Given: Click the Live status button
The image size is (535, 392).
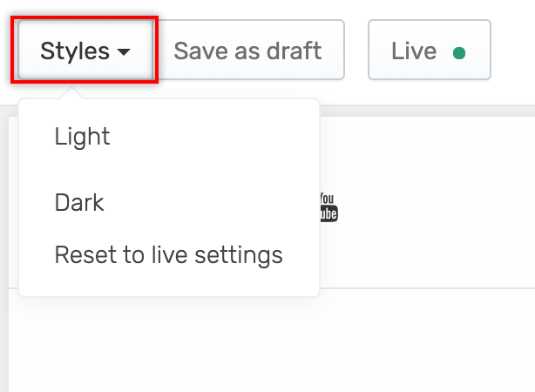Looking at the screenshot, I should tap(430, 50).
